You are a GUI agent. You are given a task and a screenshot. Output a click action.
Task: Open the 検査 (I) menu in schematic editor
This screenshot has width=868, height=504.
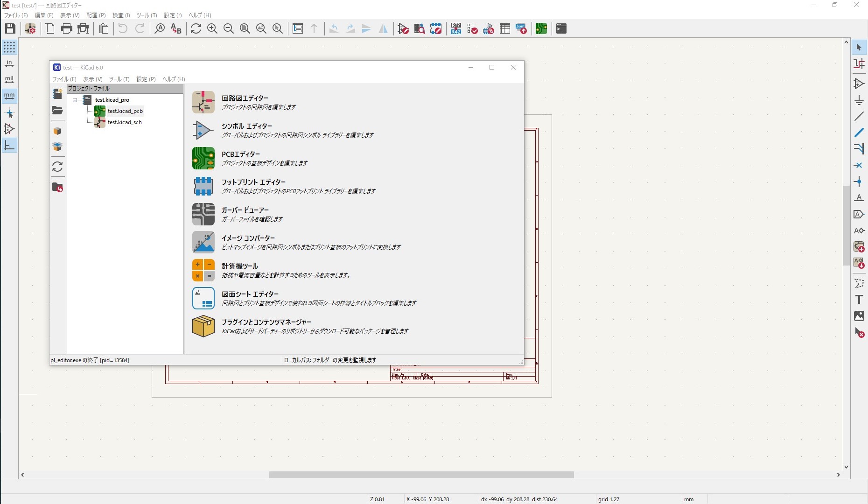pyautogui.click(x=121, y=15)
